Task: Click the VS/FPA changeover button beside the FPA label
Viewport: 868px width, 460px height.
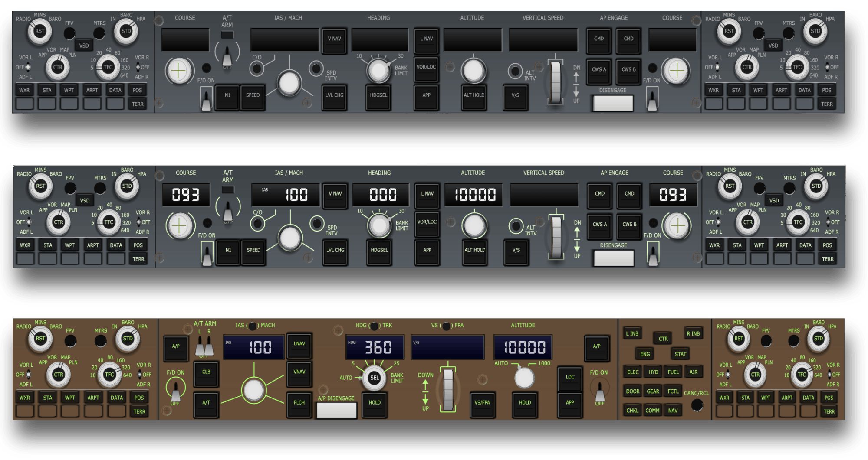Action: tap(446, 326)
